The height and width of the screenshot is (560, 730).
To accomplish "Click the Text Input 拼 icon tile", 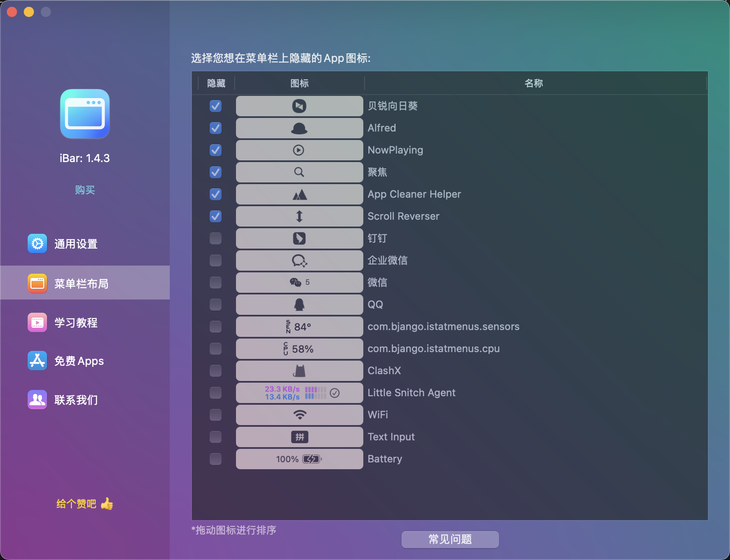I will pyautogui.click(x=299, y=437).
